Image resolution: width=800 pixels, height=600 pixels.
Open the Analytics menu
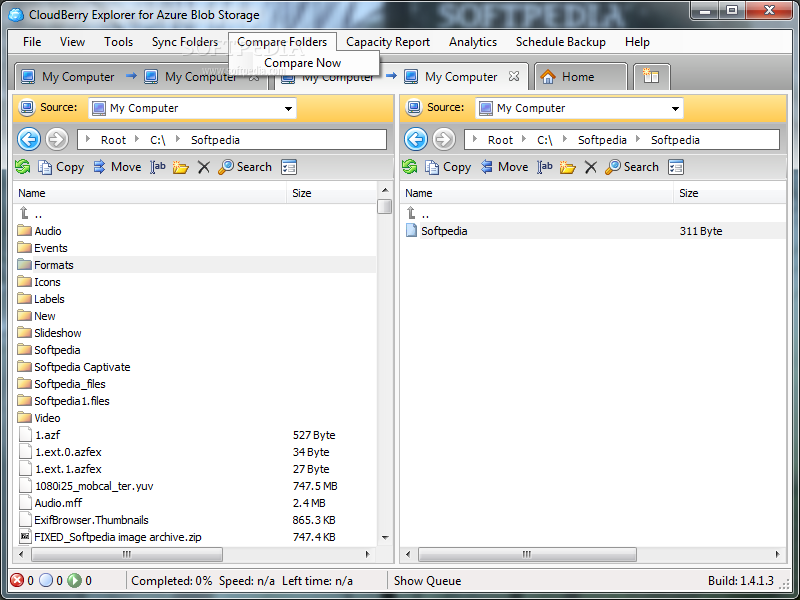click(472, 42)
